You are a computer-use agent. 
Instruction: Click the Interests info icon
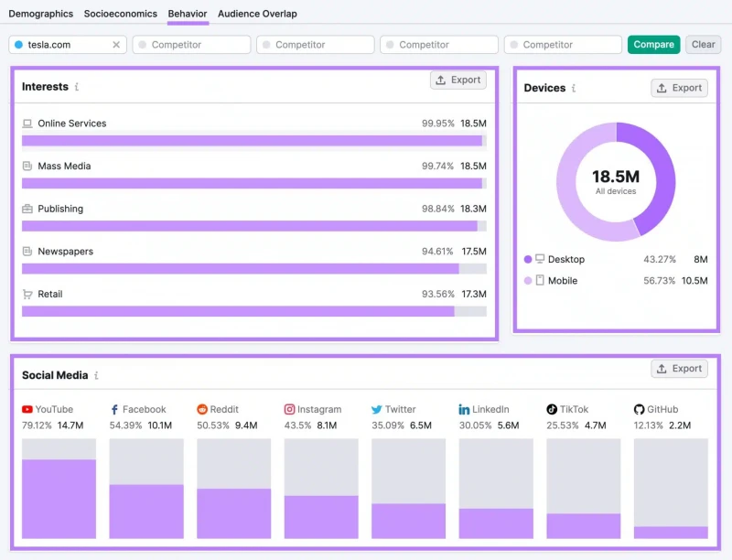(x=77, y=87)
